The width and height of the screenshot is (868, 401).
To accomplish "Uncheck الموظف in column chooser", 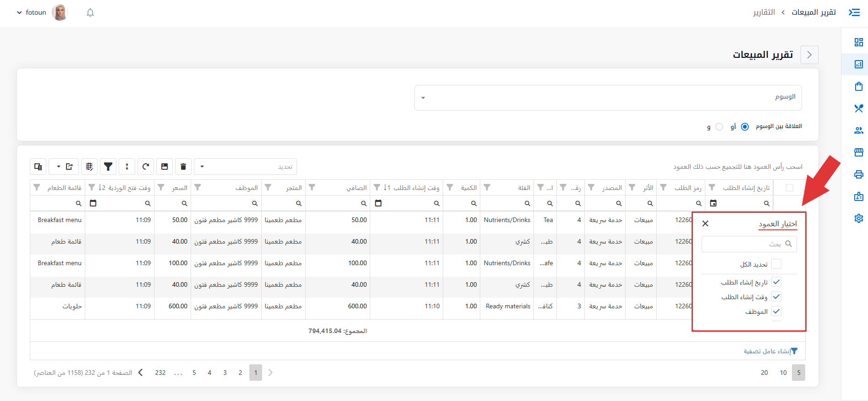I will (x=776, y=312).
